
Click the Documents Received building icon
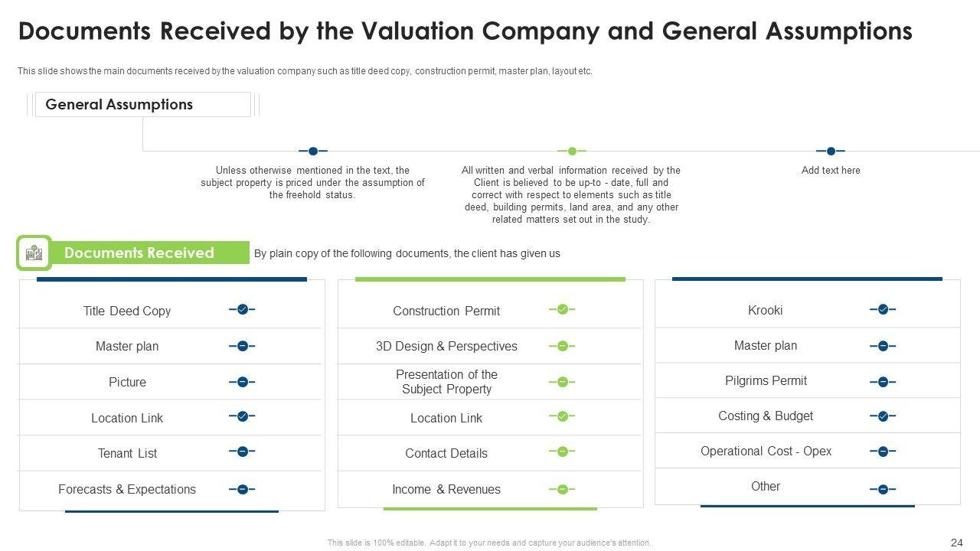click(34, 253)
